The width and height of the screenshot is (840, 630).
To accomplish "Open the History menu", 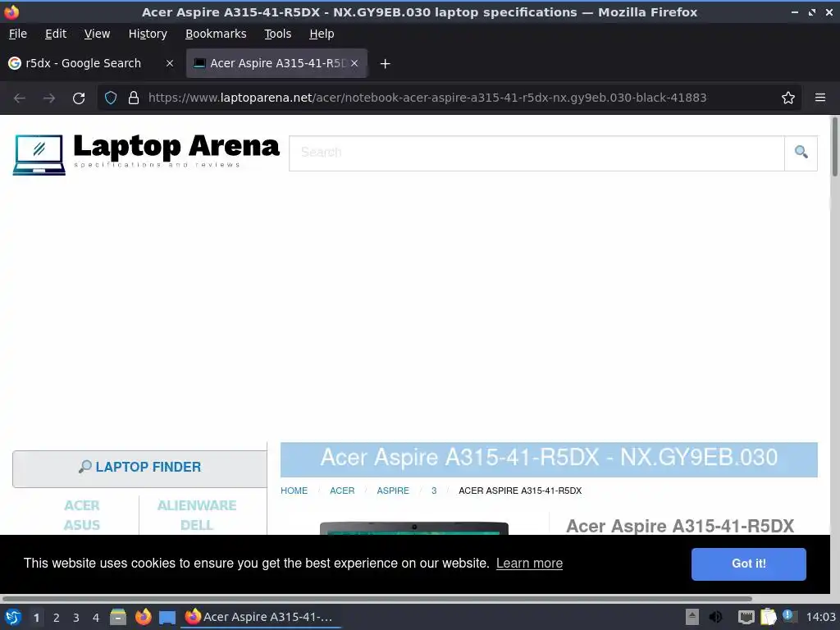I will (x=148, y=34).
